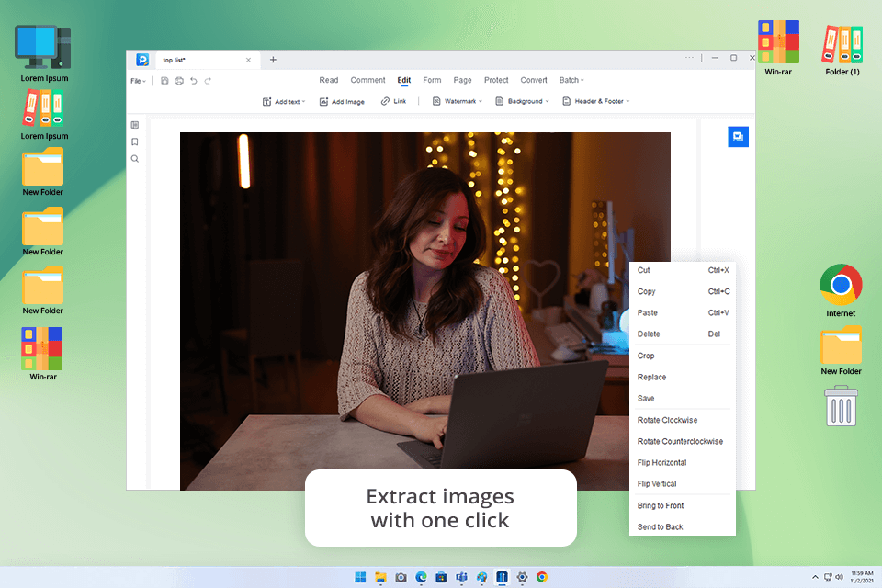Screen dimensions: 882x588
Task: Open the File menu dropdown
Action: (138, 81)
